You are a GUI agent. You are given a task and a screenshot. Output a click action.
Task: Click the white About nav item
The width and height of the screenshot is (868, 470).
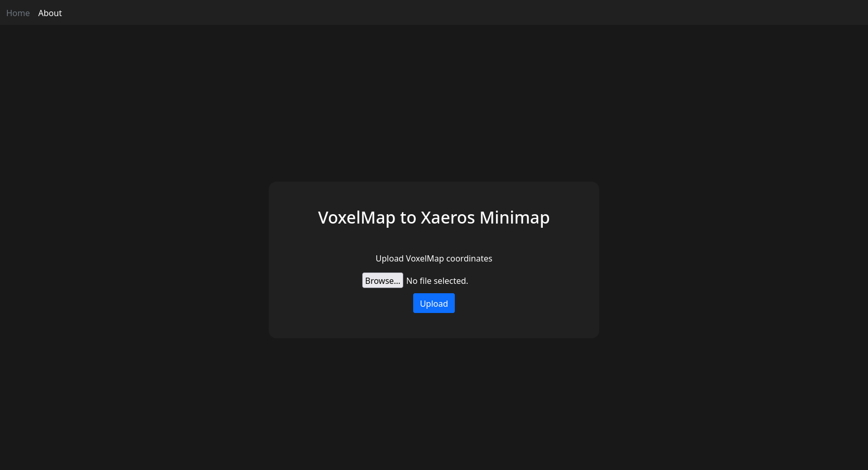click(50, 13)
